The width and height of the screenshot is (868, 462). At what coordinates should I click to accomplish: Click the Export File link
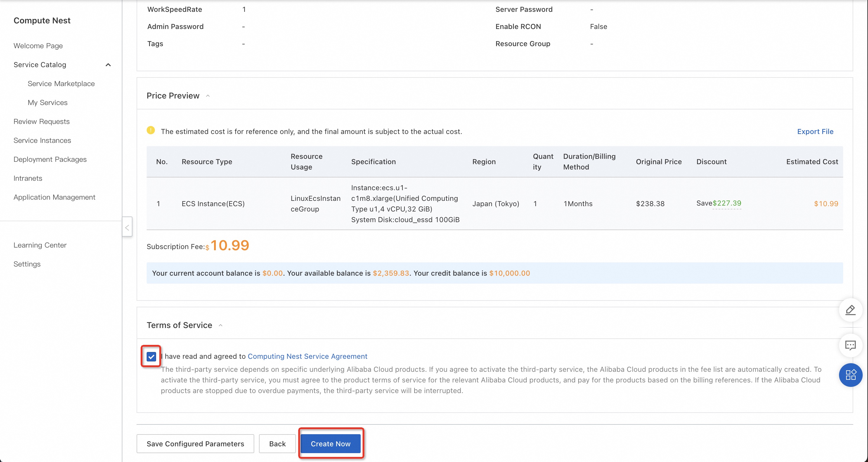pyautogui.click(x=815, y=132)
